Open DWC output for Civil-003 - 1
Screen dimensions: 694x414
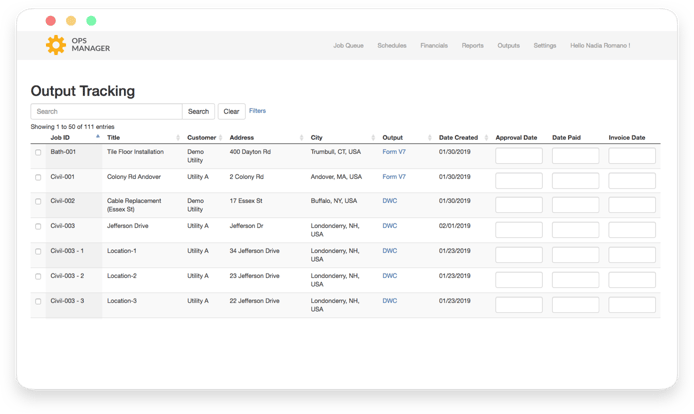pyautogui.click(x=389, y=251)
